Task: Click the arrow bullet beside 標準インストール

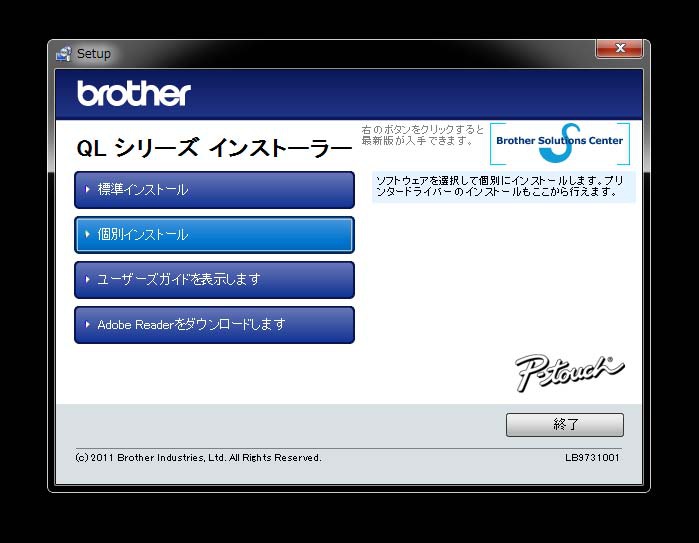Action: point(88,190)
